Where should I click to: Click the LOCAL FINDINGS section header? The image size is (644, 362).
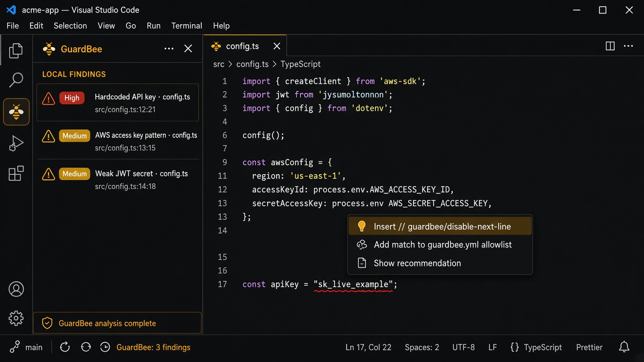(x=74, y=74)
